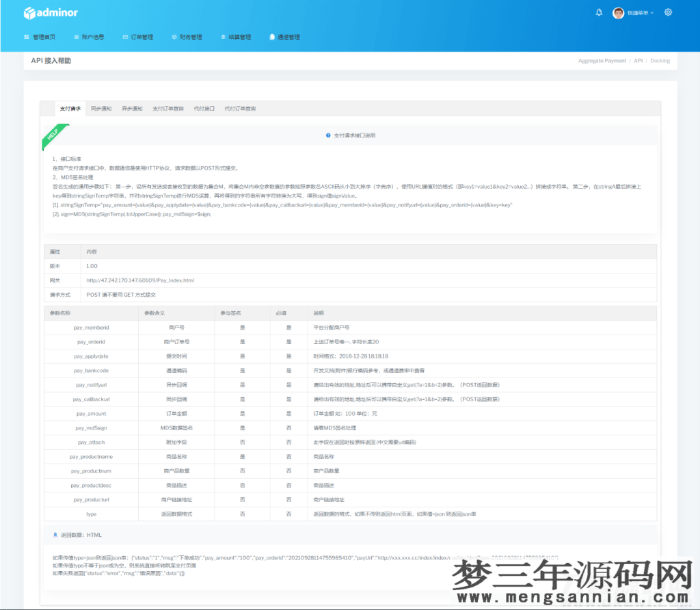Click the adminor logo icon
The height and width of the screenshot is (610, 700).
29,12
